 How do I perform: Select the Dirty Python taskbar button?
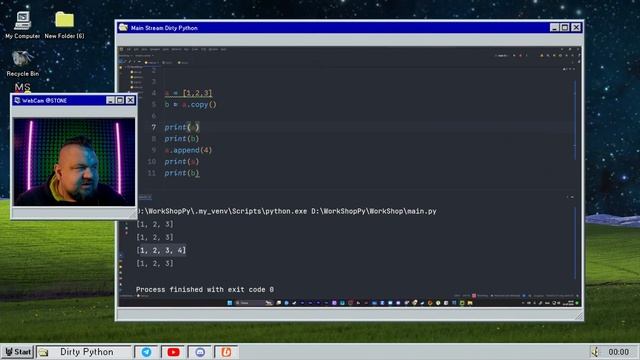(84, 352)
